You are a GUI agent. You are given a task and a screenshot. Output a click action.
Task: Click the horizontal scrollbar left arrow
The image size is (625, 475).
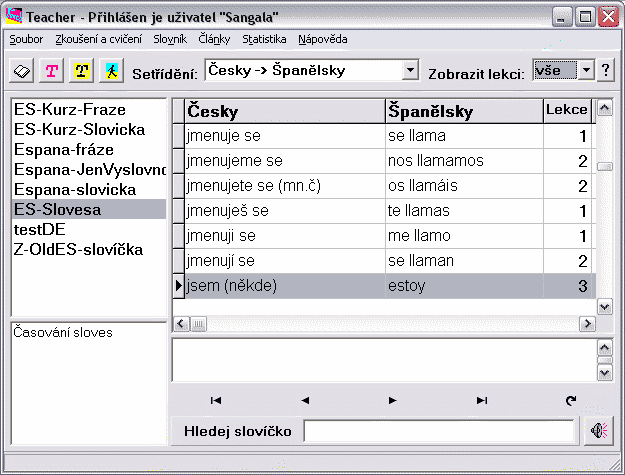[181, 324]
